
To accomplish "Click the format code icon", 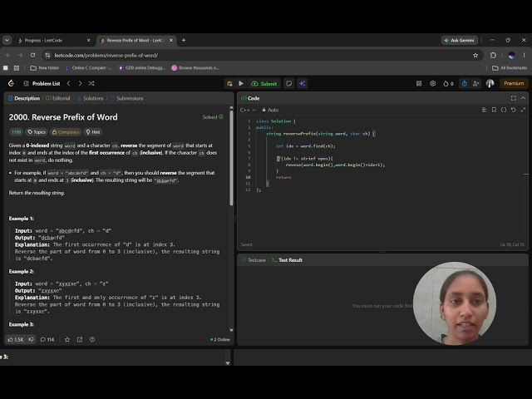I will 484,110.
